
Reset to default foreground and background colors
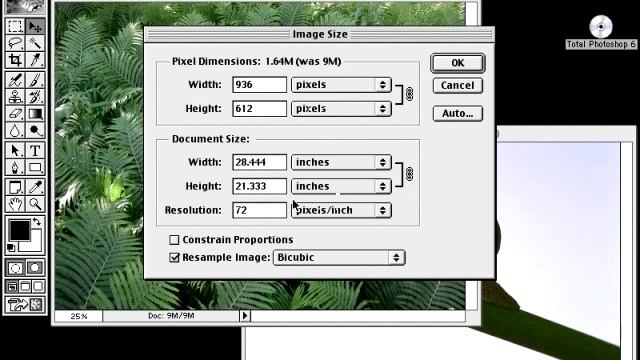pyautogui.click(x=11, y=247)
